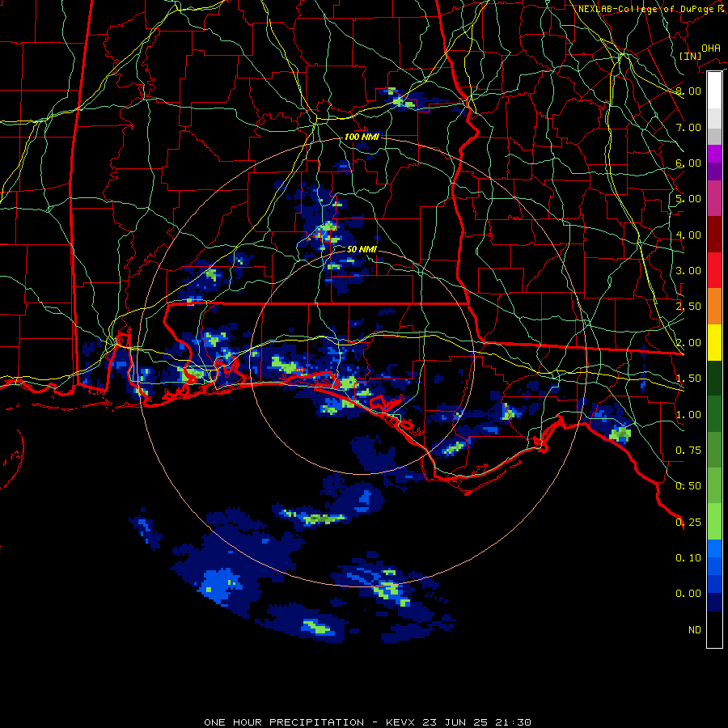Screen dimensions: 728x728
Task: Click the 6.00 legend value
Action: click(688, 163)
